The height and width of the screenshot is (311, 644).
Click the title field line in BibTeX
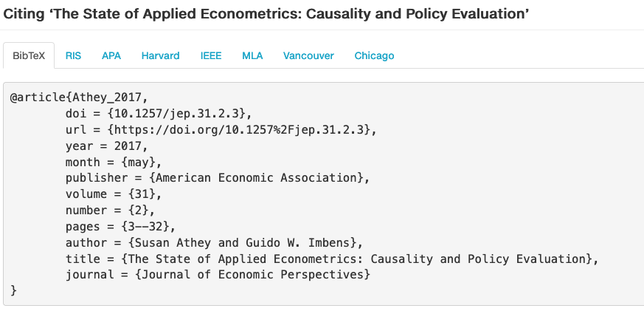click(x=332, y=259)
